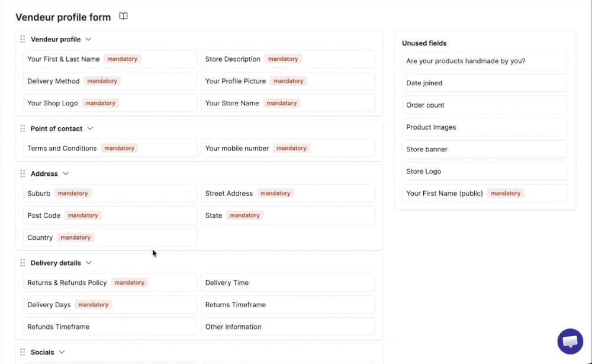Image resolution: width=592 pixels, height=364 pixels.
Task: Select the Returns & Refunds Policy field
Action: (110, 283)
